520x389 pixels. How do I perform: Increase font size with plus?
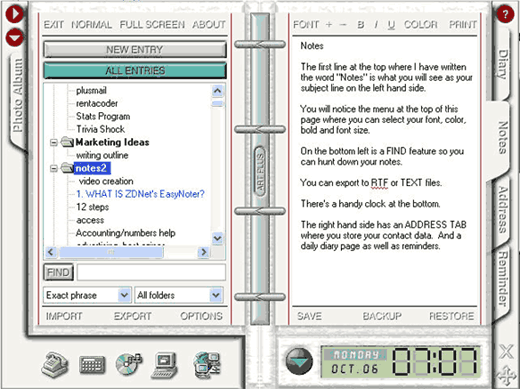click(329, 24)
